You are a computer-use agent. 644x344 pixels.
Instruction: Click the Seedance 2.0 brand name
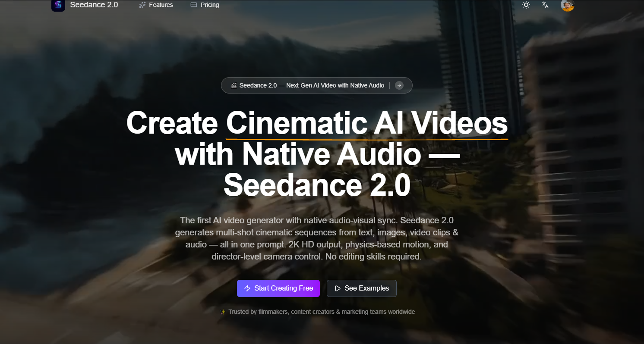[x=94, y=5]
